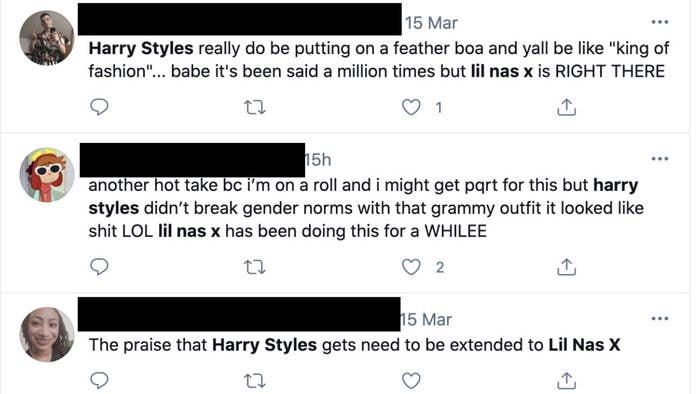
Task: Open more options on feather boa tweet
Action: pyautogui.click(x=660, y=22)
